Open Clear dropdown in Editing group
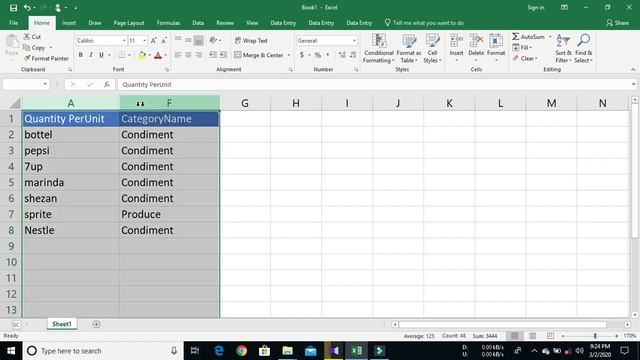This screenshot has height=360, width=640. coord(525,58)
